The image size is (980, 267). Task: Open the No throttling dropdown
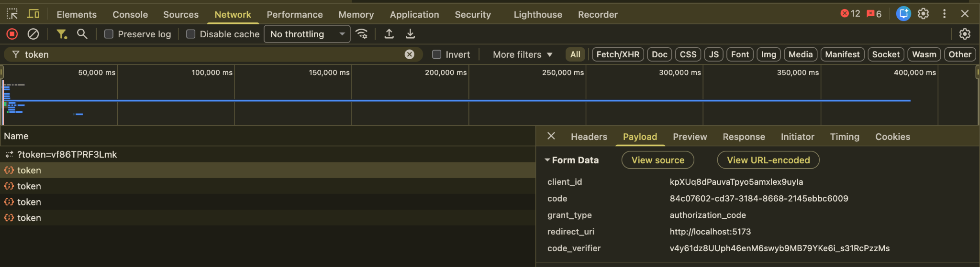(307, 34)
